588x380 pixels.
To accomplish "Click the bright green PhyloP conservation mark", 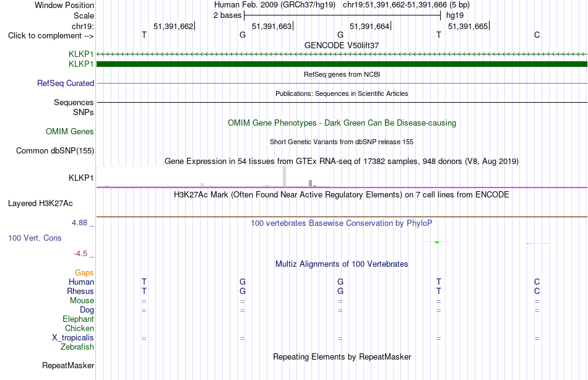I will [x=437, y=243].
